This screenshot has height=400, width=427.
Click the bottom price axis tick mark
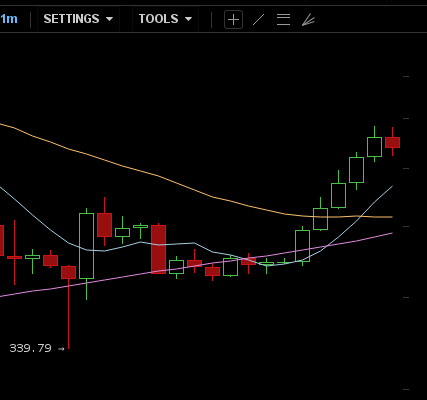tap(406, 389)
